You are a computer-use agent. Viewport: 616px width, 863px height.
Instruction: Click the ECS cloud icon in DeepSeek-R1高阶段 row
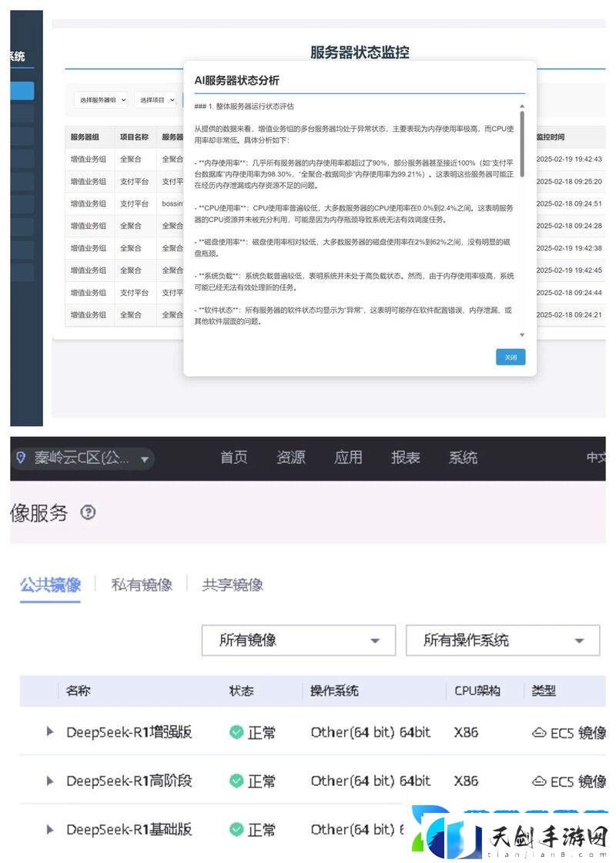coord(539,781)
